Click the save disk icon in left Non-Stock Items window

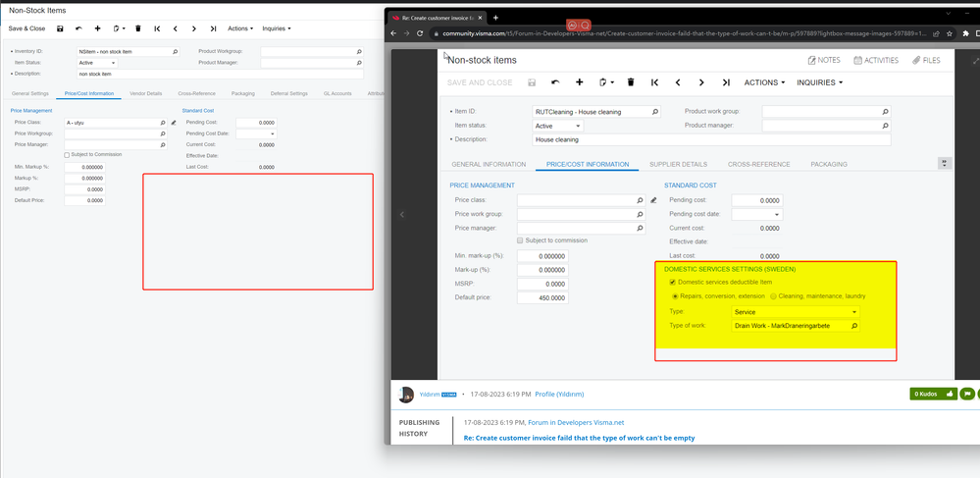60,28
